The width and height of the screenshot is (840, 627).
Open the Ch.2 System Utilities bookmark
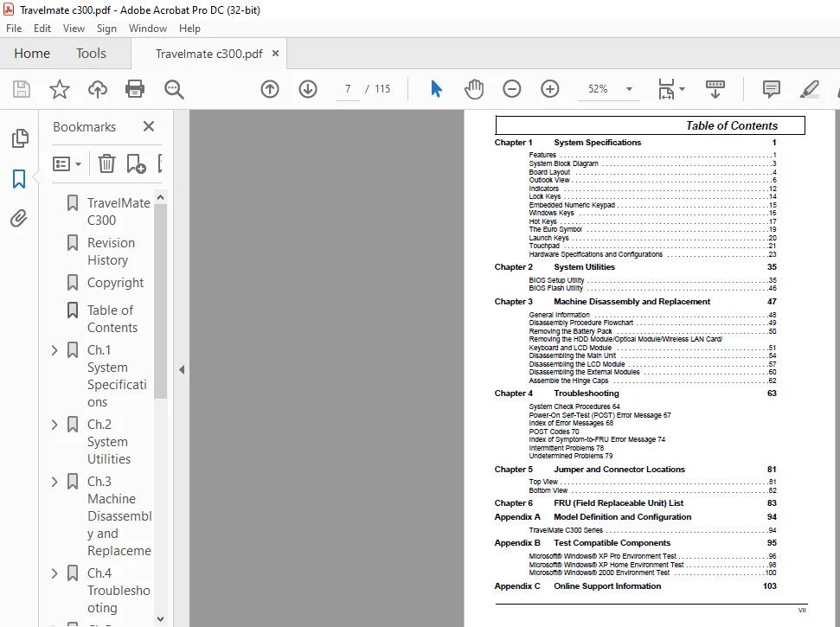tap(109, 442)
